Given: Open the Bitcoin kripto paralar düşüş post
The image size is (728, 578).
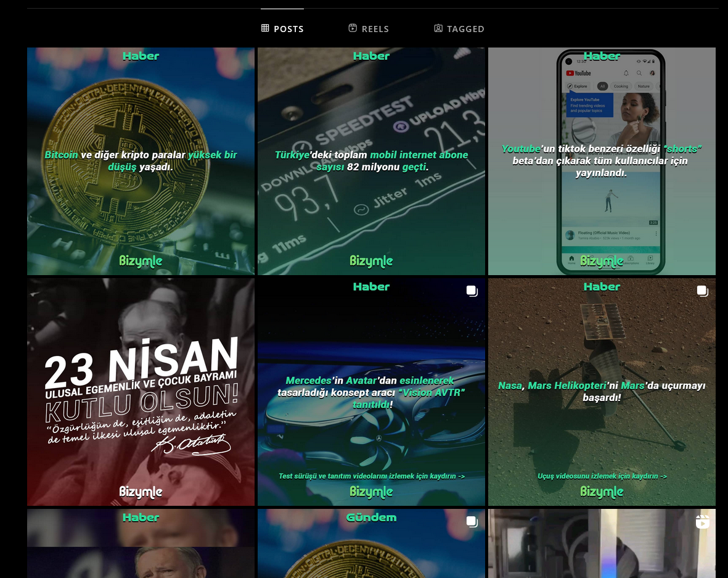Looking at the screenshot, I should [x=141, y=161].
